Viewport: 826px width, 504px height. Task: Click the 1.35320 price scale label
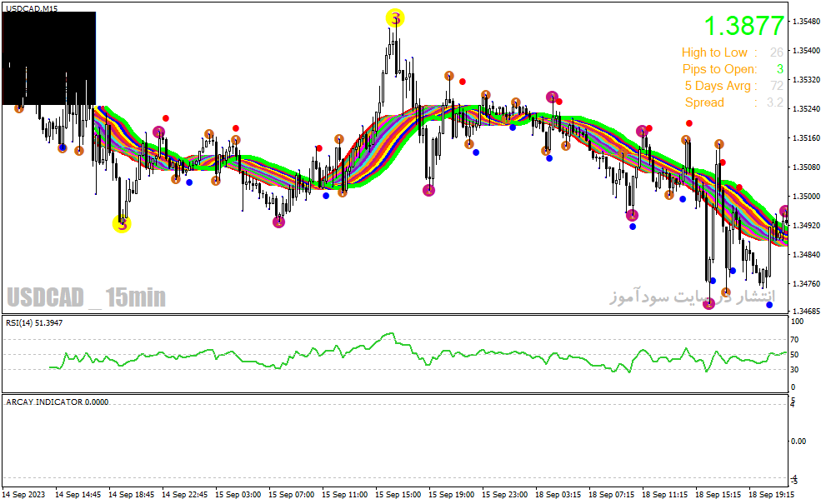coord(807,79)
